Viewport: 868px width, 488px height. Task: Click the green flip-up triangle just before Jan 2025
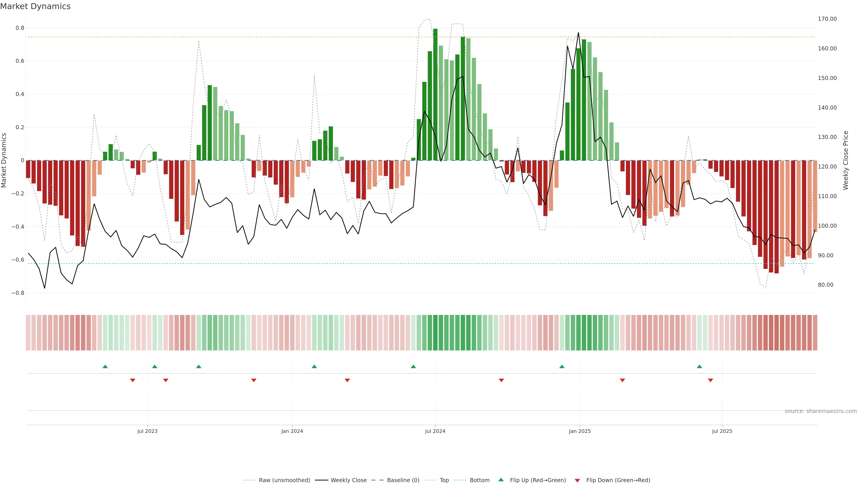(562, 366)
